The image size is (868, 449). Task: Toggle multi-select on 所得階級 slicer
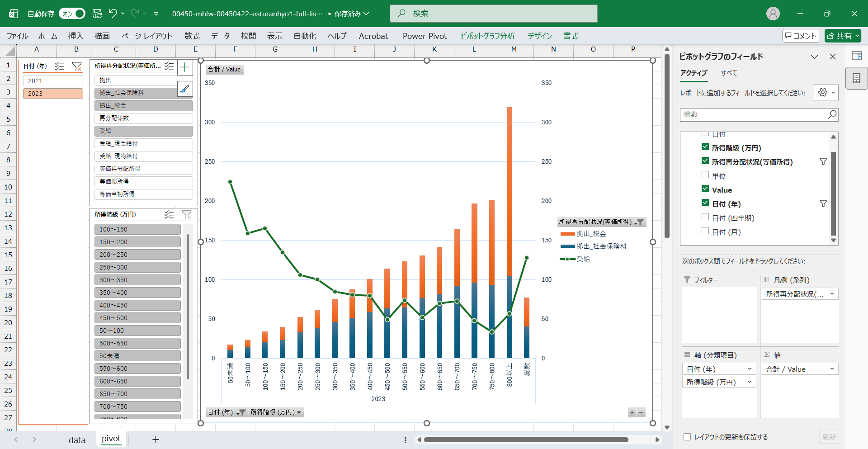[x=169, y=215]
